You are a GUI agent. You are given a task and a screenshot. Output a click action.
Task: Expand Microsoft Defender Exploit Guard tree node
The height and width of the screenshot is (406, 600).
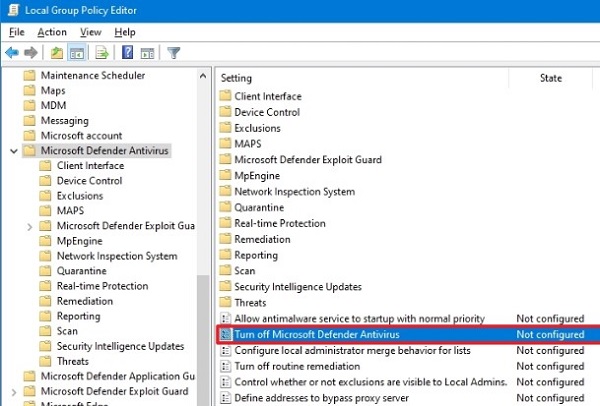pyautogui.click(x=14, y=392)
